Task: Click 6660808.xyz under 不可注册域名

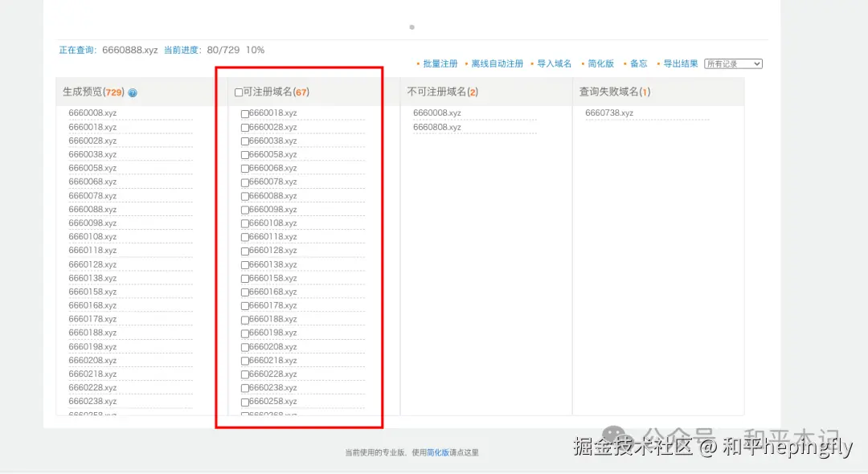Action: [x=436, y=127]
